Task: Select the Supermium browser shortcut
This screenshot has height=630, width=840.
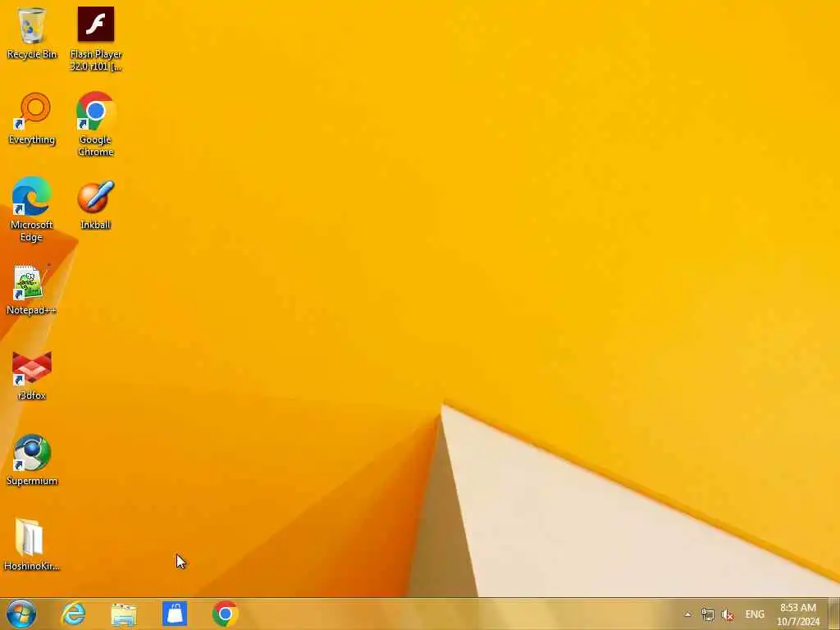Action: pos(32,459)
